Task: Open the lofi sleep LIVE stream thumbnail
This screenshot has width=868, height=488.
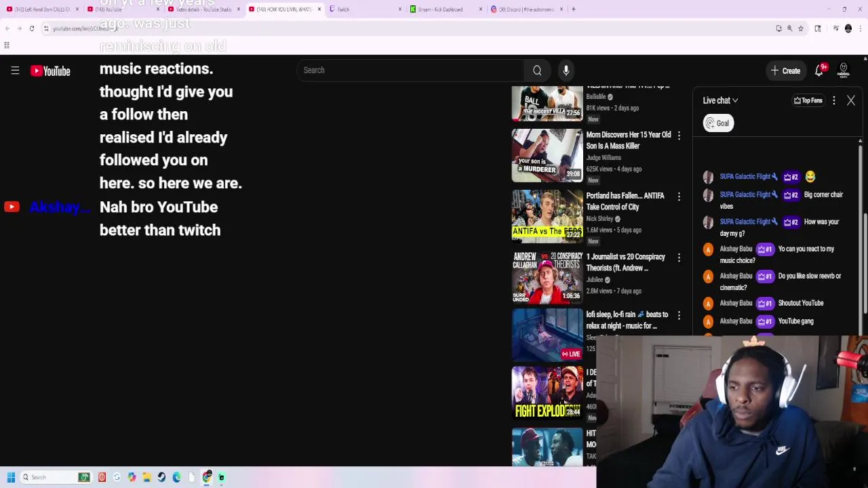Action: [547, 335]
